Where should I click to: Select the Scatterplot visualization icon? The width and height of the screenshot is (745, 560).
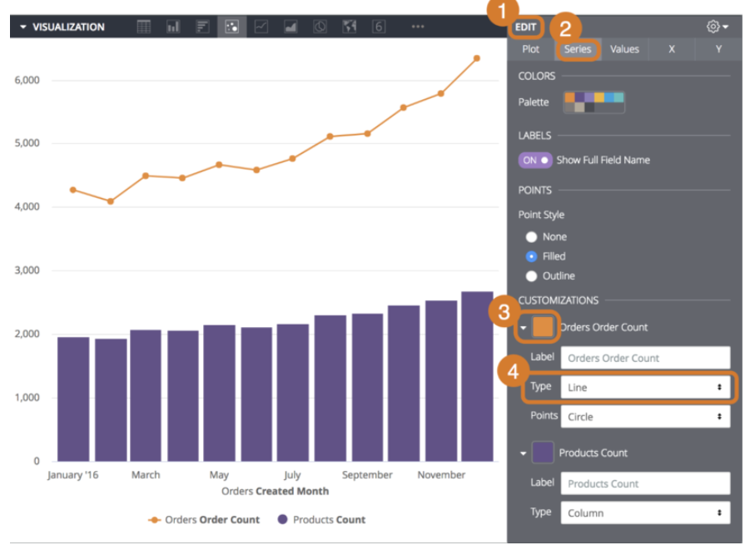231,26
